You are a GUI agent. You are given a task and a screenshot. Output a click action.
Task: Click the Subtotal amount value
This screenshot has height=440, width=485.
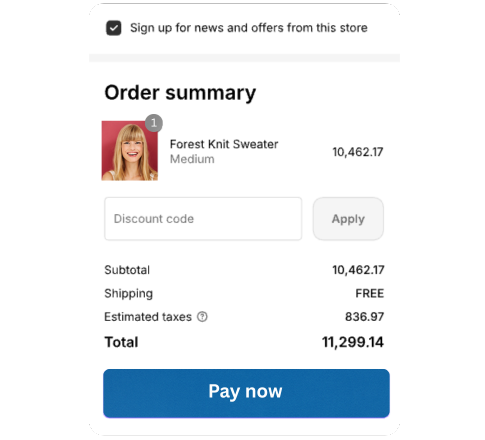(358, 270)
